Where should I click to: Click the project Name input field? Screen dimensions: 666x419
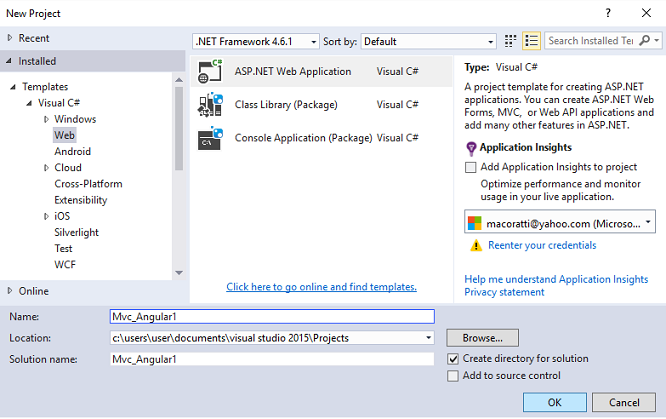(x=272, y=317)
